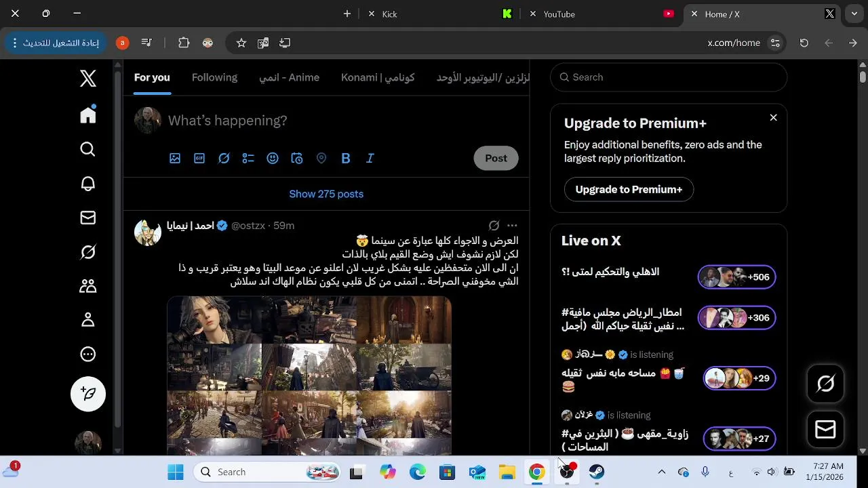Open media control icon in toolbar
868x488 pixels.
(147, 43)
